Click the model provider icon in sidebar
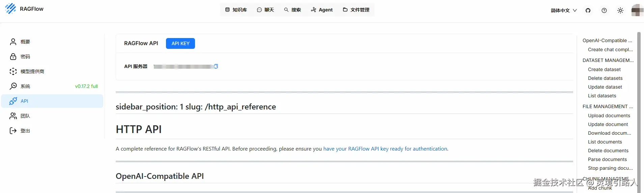The image size is (644, 193). 13,71
